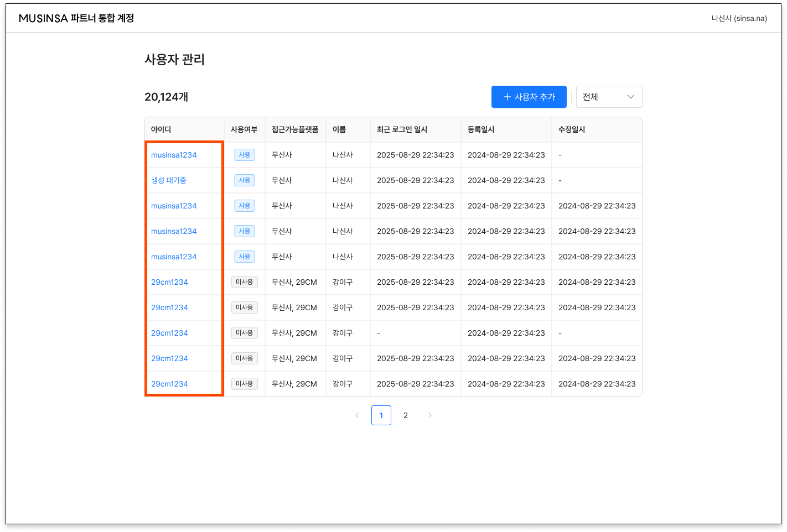Click the 접근가능플랫폼 column header
This screenshot has width=787, height=532.
[x=295, y=129]
